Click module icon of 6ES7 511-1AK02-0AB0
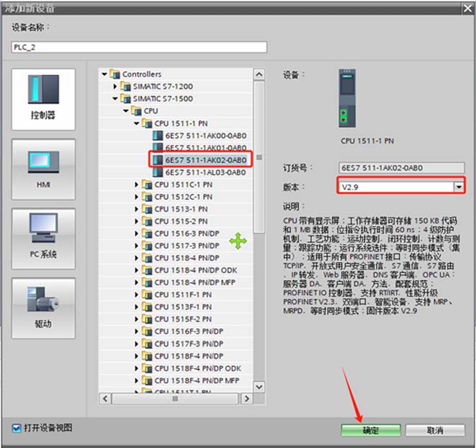476x448 pixels. click(x=158, y=160)
